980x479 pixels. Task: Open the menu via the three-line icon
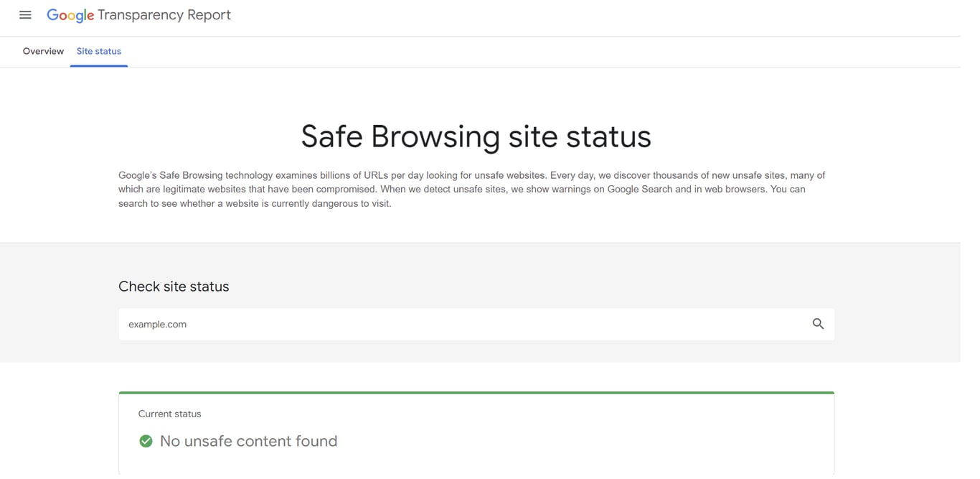[25, 14]
